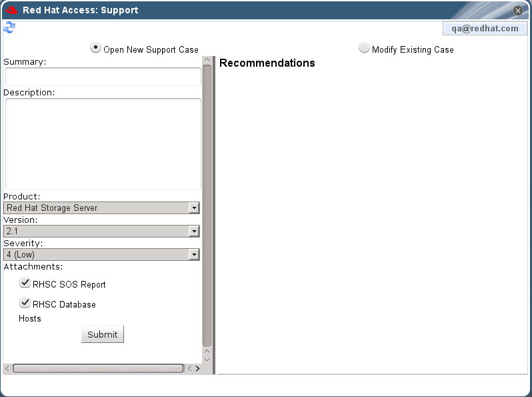The height and width of the screenshot is (397, 532).
Task: Click the scroll left arrow at bottom
Action: [x=7, y=368]
